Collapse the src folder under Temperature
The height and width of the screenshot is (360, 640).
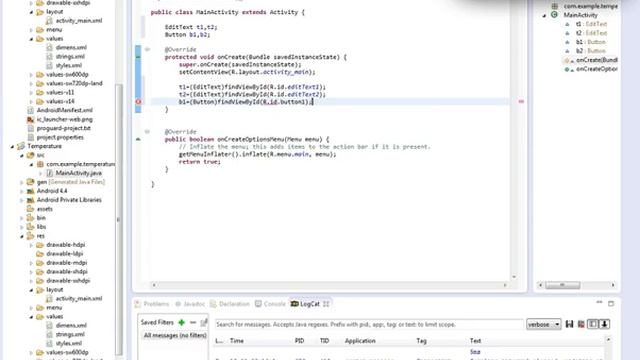tap(22, 155)
